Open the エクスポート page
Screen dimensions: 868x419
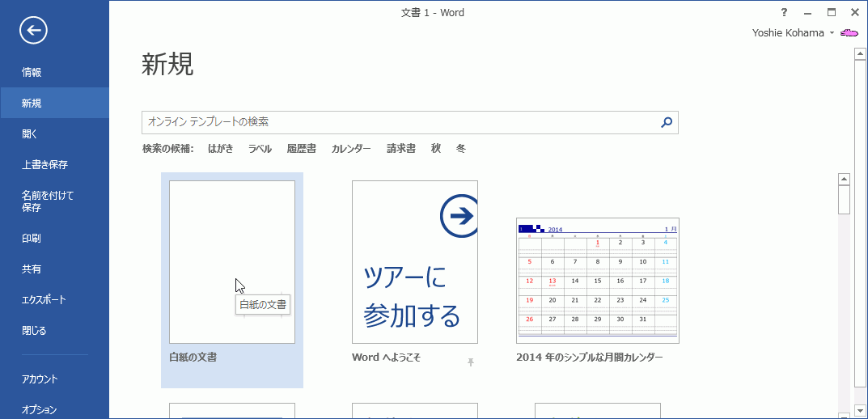pyautogui.click(x=54, y=300)
